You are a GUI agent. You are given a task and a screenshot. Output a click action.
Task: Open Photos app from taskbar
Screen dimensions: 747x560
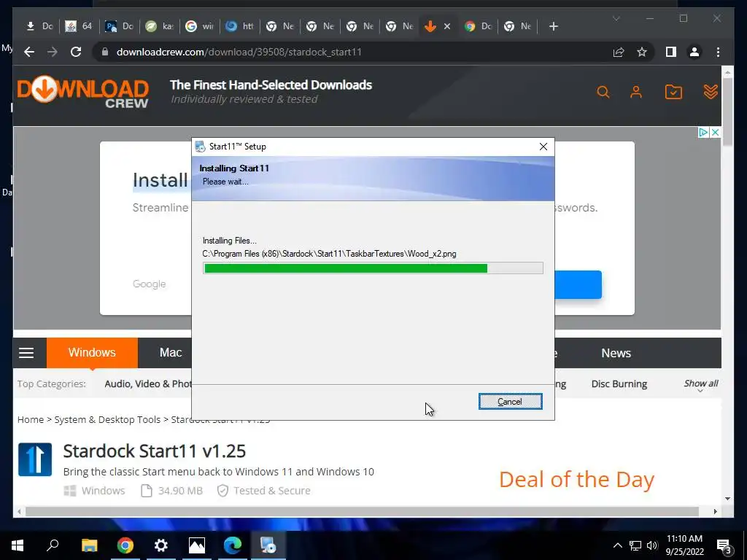[x=197, y=545]
